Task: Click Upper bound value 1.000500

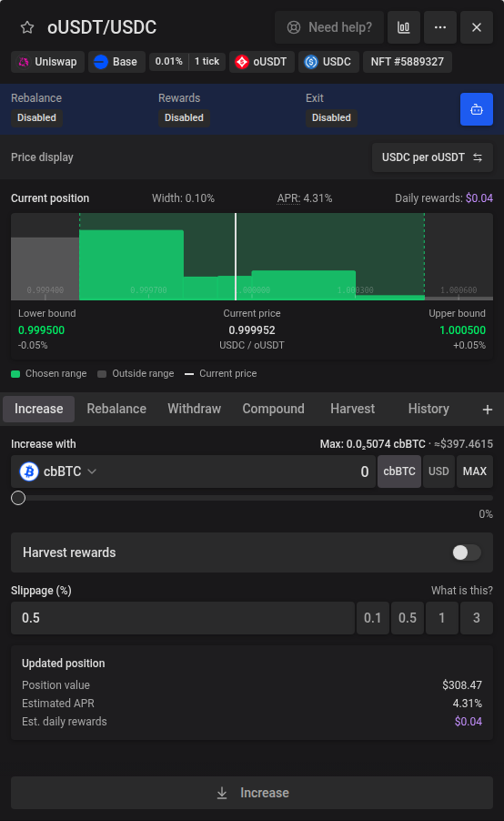Action: tap(462, 330)
